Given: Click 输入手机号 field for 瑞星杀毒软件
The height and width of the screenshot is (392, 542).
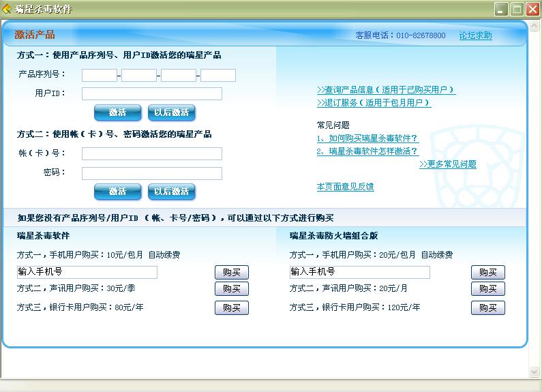Looking at the screenshot, I should click(x=87, y=272).
